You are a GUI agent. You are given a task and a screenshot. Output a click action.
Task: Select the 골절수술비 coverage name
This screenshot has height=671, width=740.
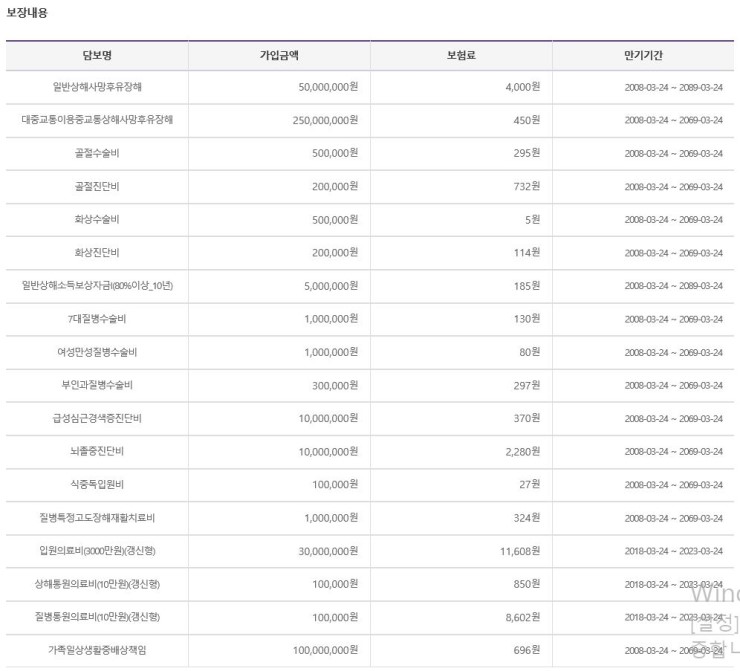[97, 153]
